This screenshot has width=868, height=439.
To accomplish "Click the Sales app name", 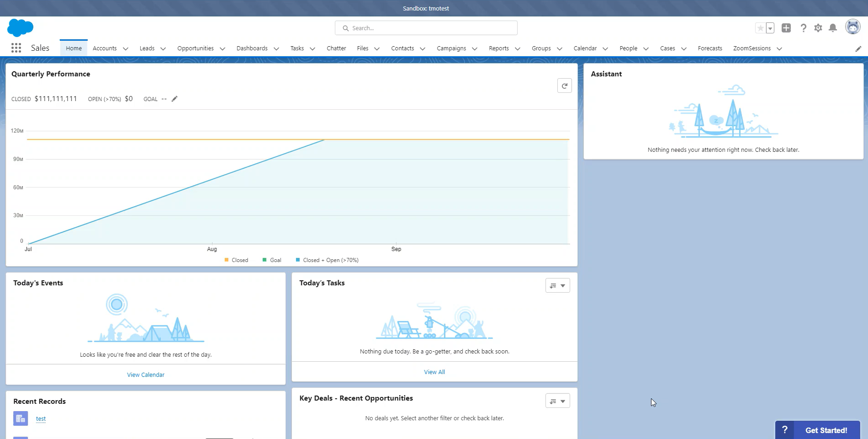I will [40, 48].
